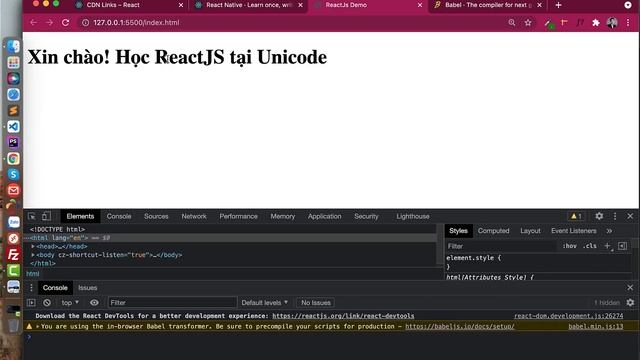
Task: Show more styles tabs with double chevron
Action: (609, 231)
